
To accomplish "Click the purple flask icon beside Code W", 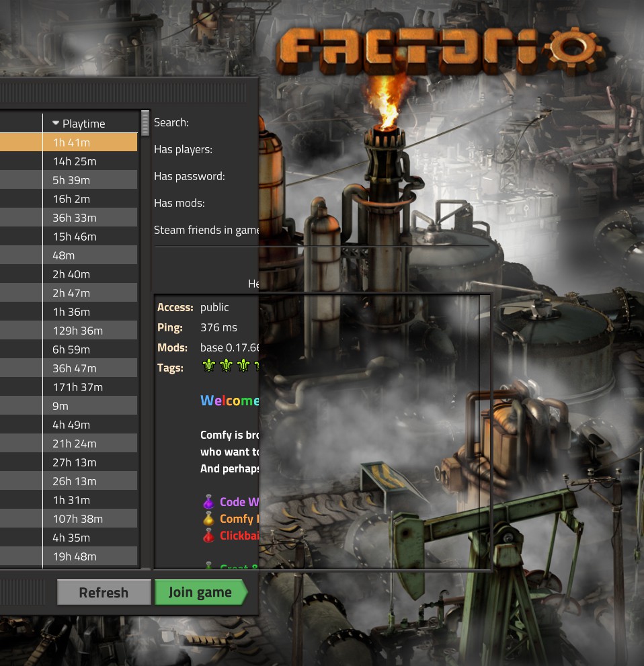I will (208, 501).
